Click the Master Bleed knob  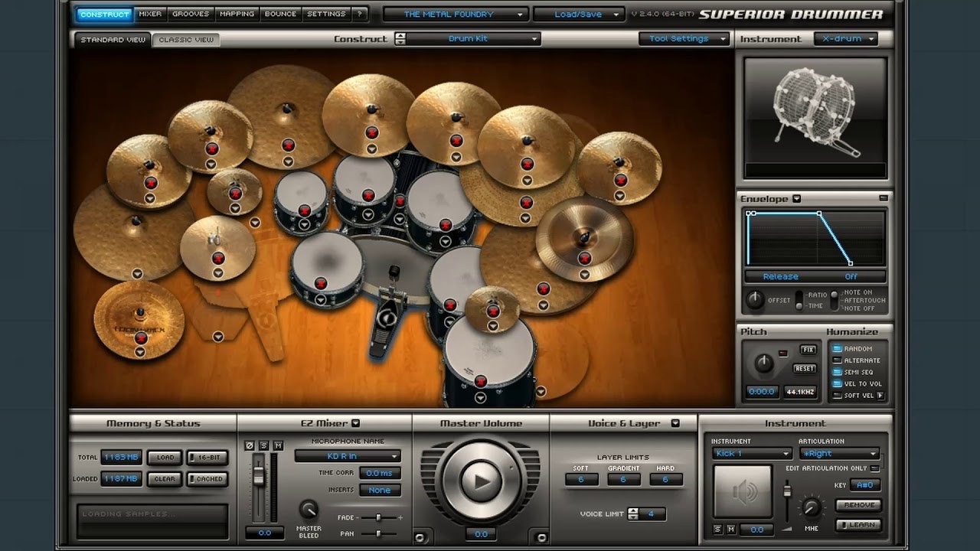[x=309, y=510]
